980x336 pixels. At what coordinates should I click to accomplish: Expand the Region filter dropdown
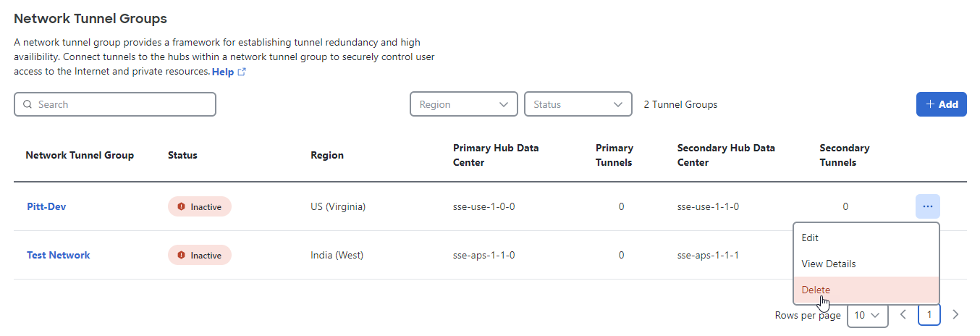pyautogui.click(x=464, y=104)
